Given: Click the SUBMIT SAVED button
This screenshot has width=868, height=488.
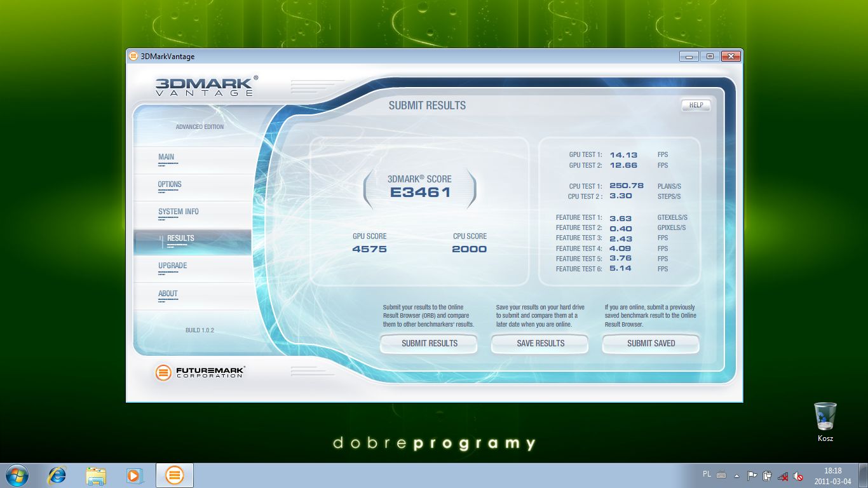Looking at the screenshot, I should (x=651, y=343).
